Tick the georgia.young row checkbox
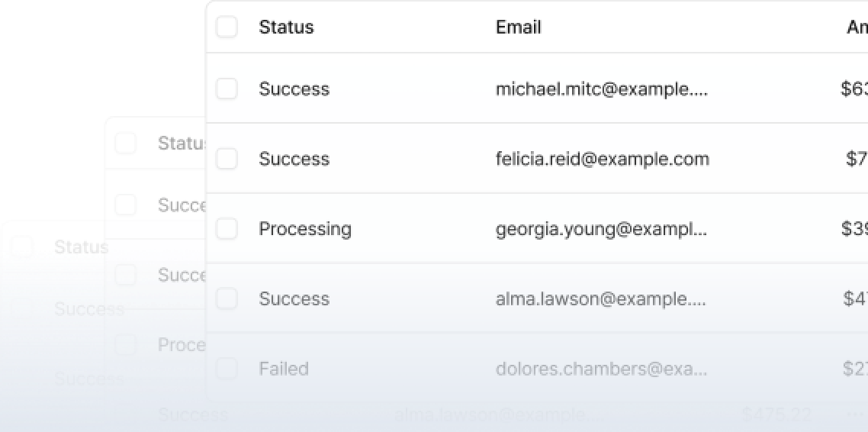Screen dimensions: 868x432 227,229
